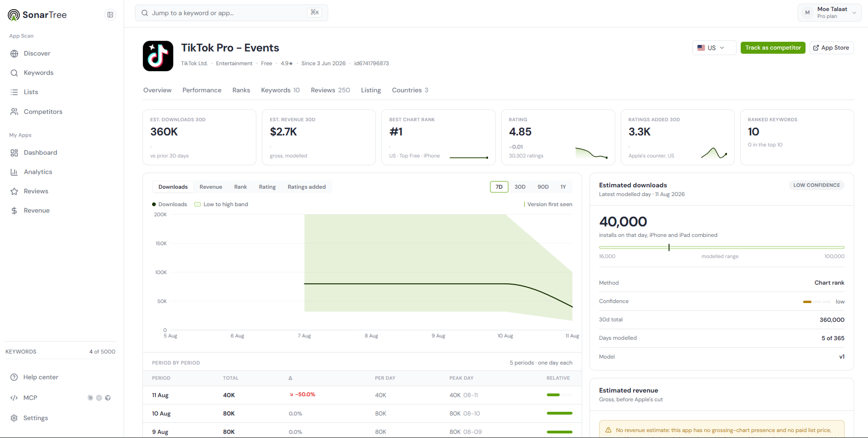Click the modelled range slider marker

click(x=669, y=247)
